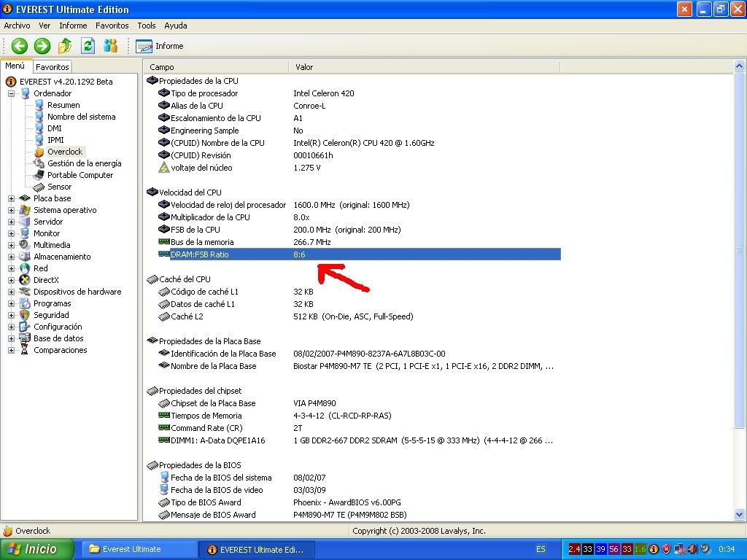Select the DIMM1: A-Data DQPE1A16 row

point(353,440)
